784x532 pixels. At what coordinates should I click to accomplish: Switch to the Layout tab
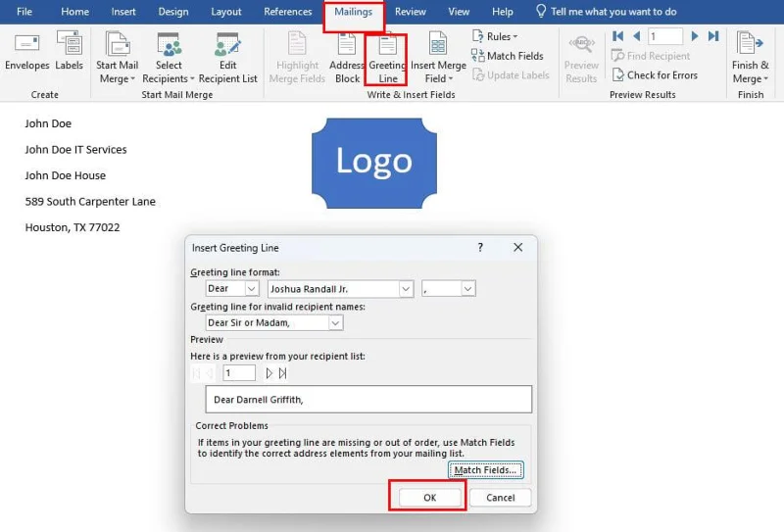pos(226,12)
